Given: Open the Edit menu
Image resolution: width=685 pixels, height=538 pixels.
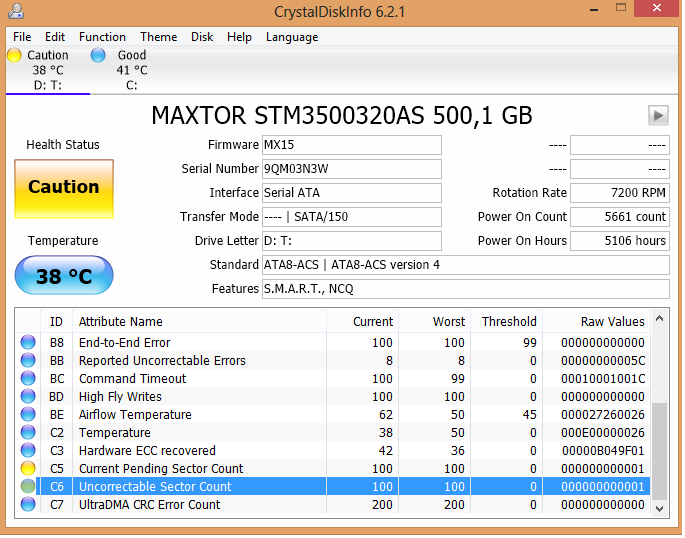Looking at the screenshot, I should pyautogui.click(x=55, y=37).
